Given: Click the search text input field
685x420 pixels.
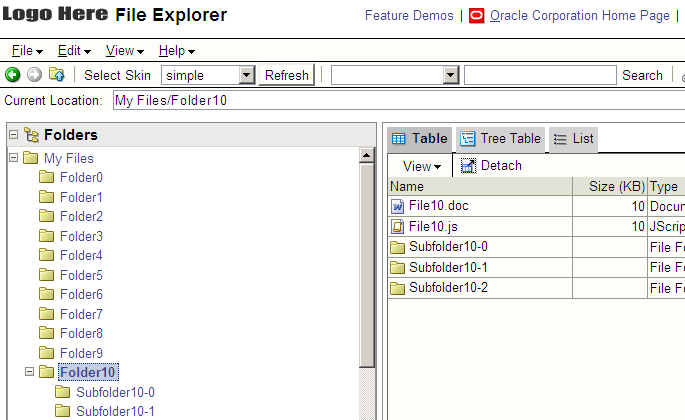Looking at the screenshot, I should coord(540,75).
